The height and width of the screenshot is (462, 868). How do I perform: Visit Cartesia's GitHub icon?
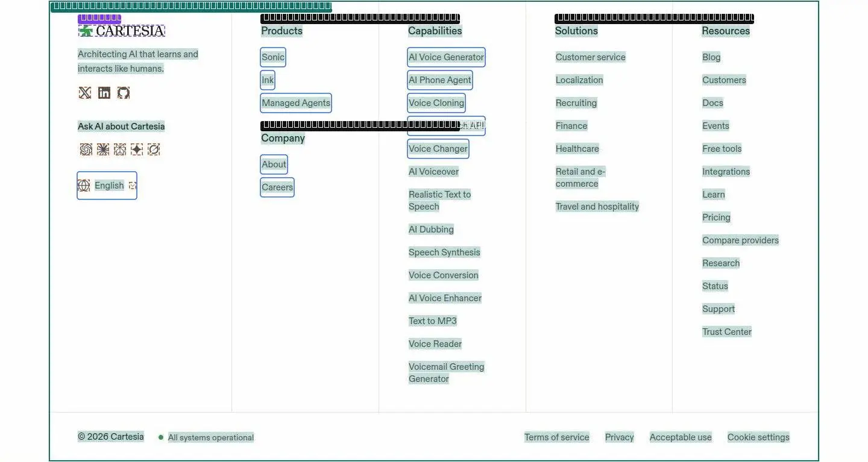pyautogui.click(x=124, y=93)
